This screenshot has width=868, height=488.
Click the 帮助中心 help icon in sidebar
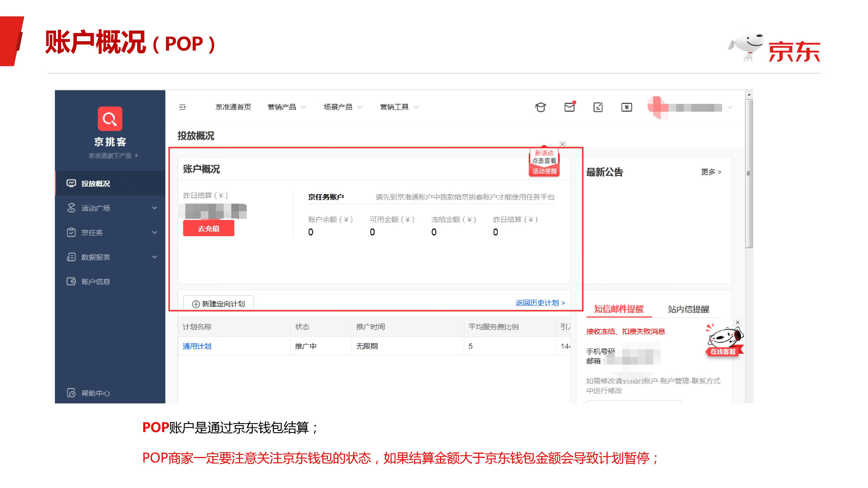click(71, 393)
